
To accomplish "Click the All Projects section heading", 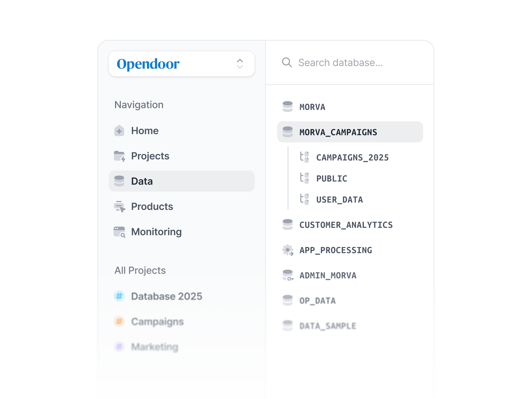I will pos(140,270).
